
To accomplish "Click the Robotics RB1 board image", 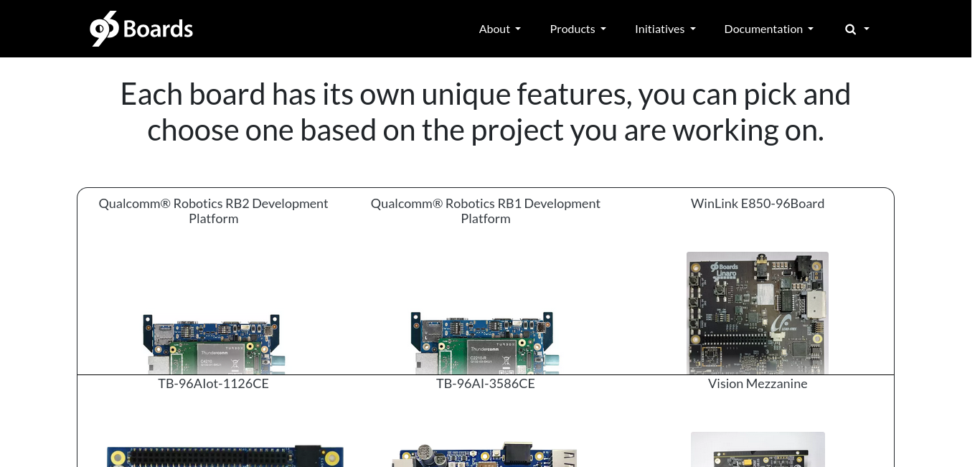I will click(x=486, y=342).
